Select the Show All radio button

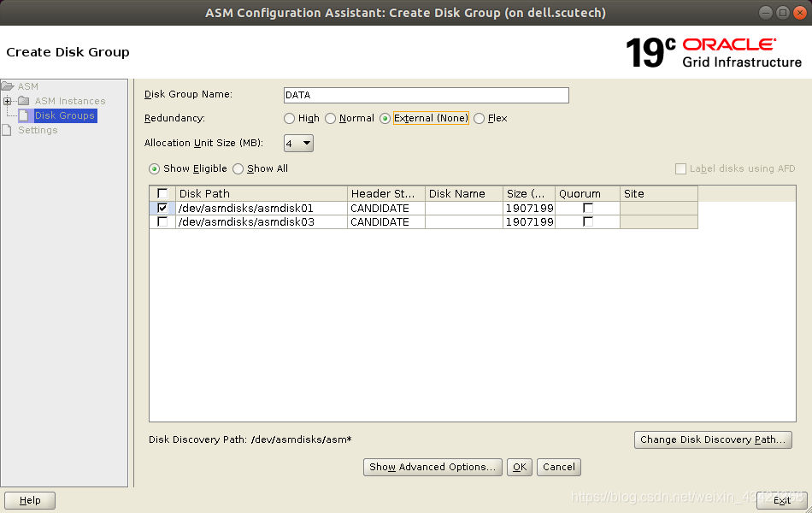pyautogui.click(x=238, y=169)
